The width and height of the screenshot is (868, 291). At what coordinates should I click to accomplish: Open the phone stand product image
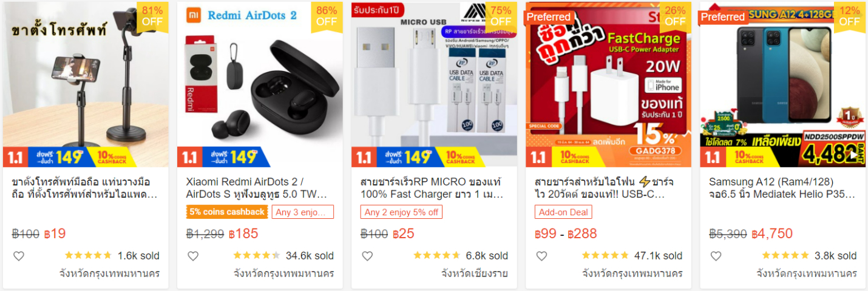tap(86, 85)
